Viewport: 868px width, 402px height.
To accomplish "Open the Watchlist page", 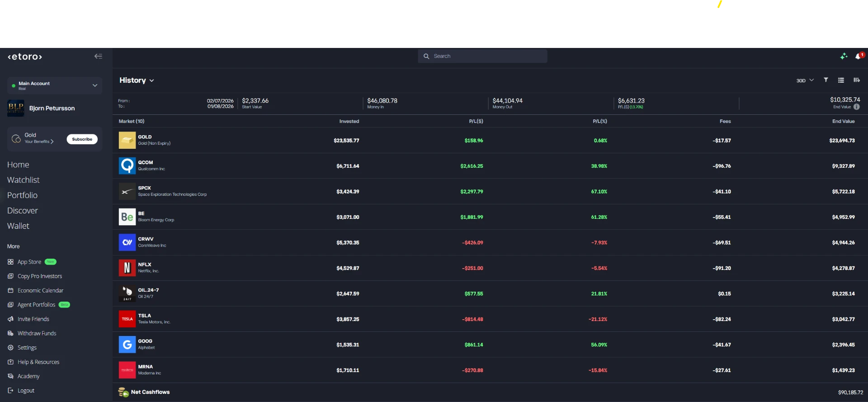I will [x=24, y=180].
